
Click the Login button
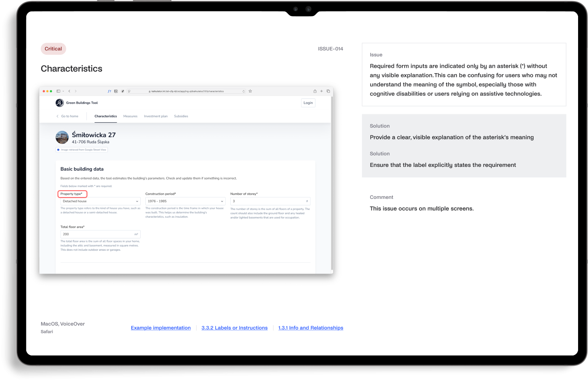tap(308, 103)
